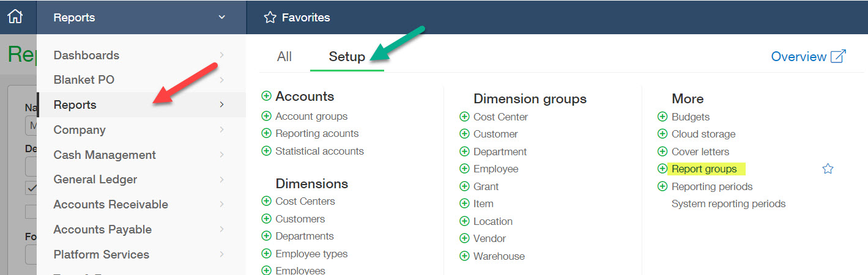Expand the Dashboards submenu arrow
The width and height of the screenshot is (868, 275).
[221, 55]
